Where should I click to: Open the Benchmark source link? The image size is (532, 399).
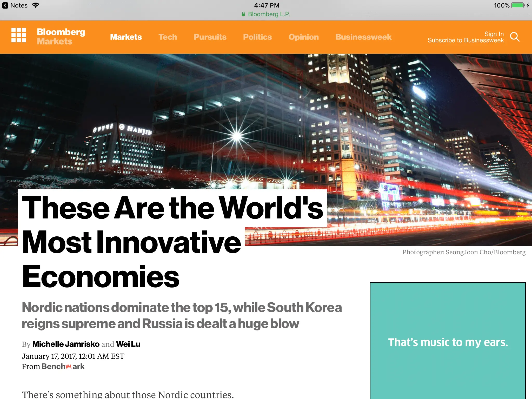(x=63, y=367)
